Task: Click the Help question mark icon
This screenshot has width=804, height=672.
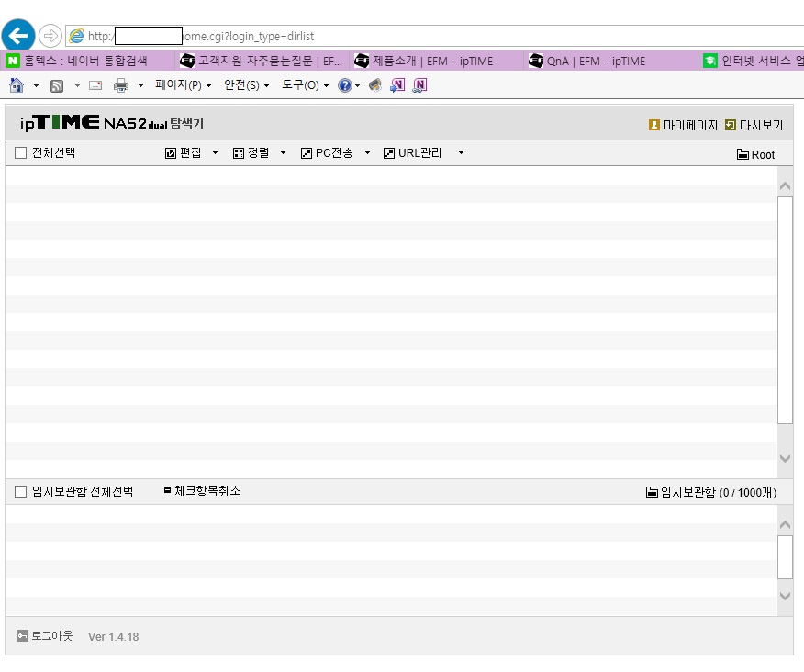Action: 345,85
